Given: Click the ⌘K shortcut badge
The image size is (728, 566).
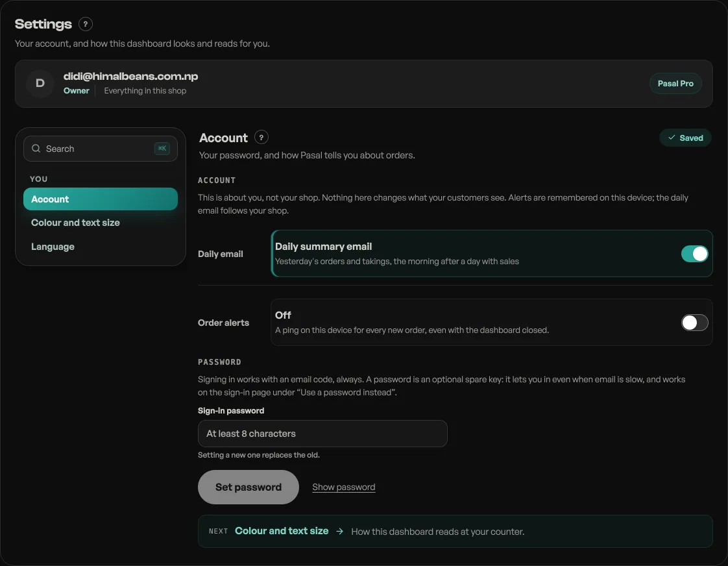Looking at the screenshot, I should (162, 149).
